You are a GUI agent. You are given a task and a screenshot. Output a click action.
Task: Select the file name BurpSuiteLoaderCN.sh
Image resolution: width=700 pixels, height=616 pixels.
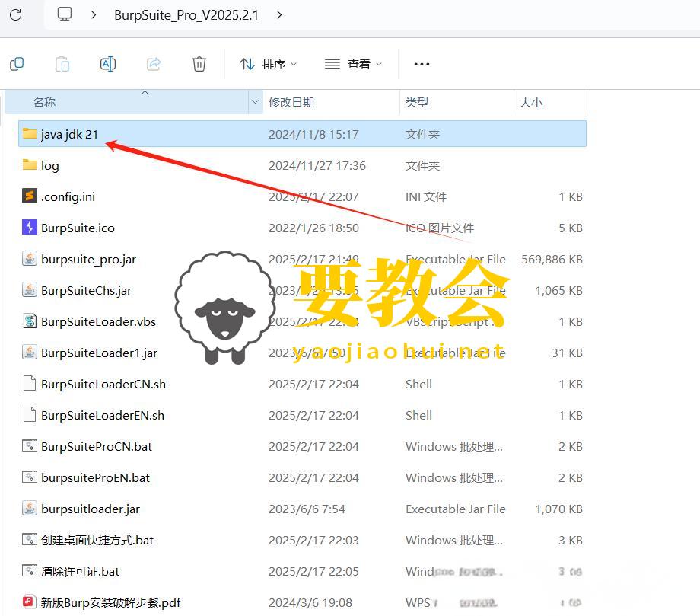[x=103, y=385]
